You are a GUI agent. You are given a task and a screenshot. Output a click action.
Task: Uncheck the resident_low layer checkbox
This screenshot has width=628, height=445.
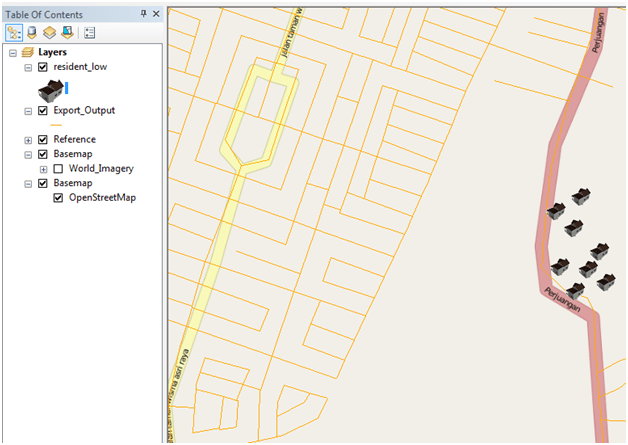coord(42,67)
